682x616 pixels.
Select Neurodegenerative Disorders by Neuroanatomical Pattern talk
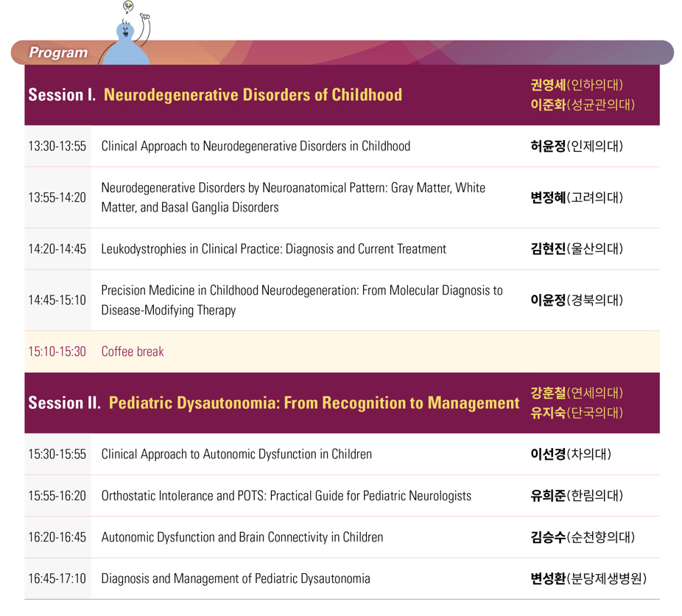tap(293, 197)
